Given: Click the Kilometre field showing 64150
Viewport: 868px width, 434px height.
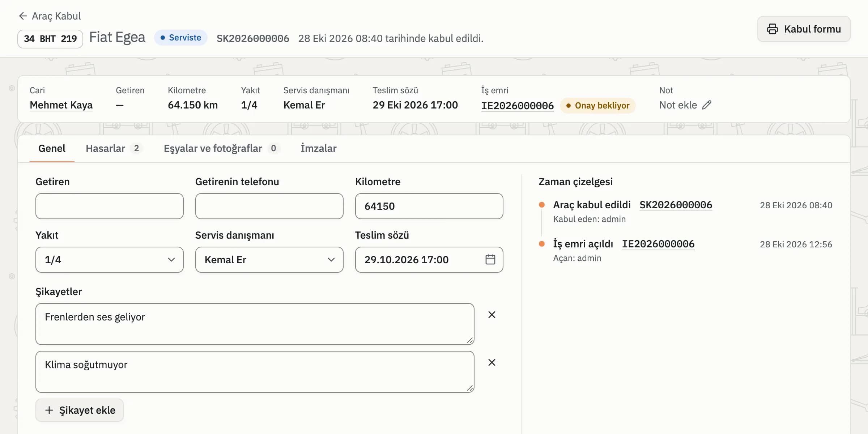Looking at the screenshot, I should click(x=429, y=206).
